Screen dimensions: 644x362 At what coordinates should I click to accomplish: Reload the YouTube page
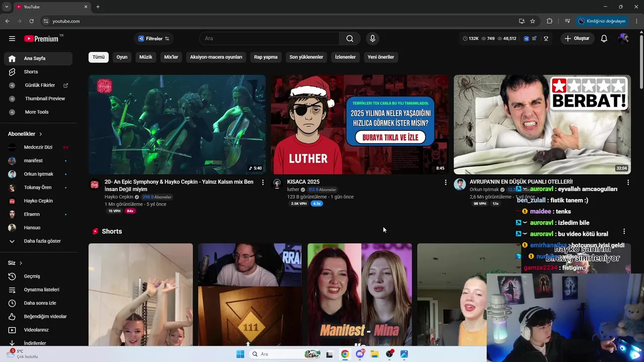coord(31,21)
